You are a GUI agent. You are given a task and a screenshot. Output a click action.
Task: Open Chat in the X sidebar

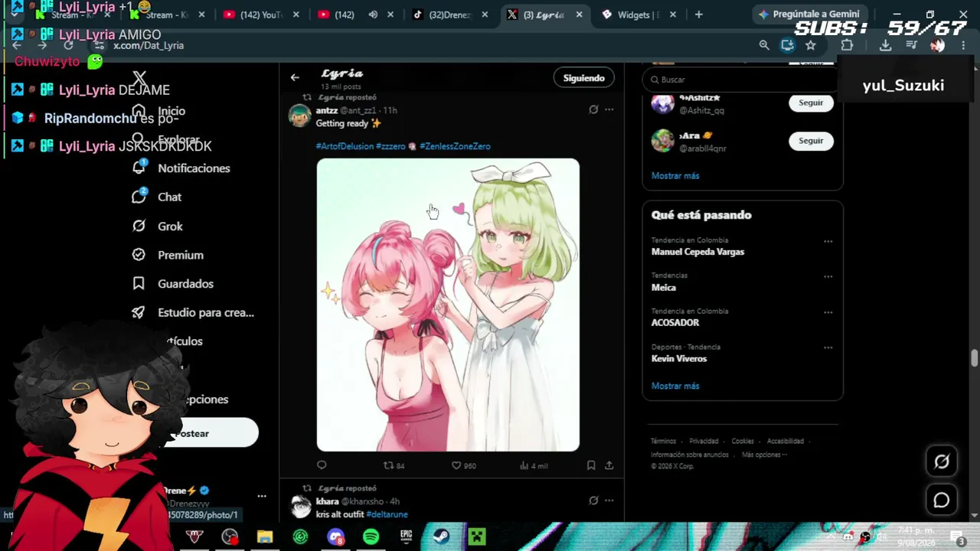(158, 197)
